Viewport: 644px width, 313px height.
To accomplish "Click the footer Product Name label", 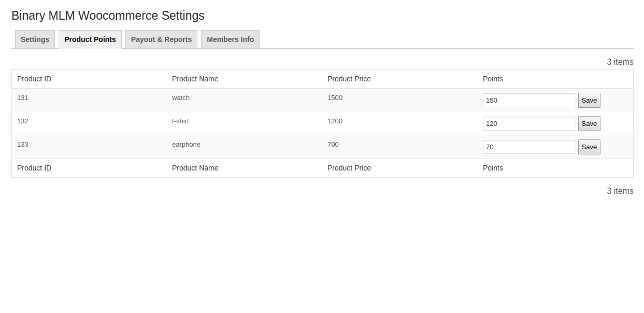I will (195, 168).
